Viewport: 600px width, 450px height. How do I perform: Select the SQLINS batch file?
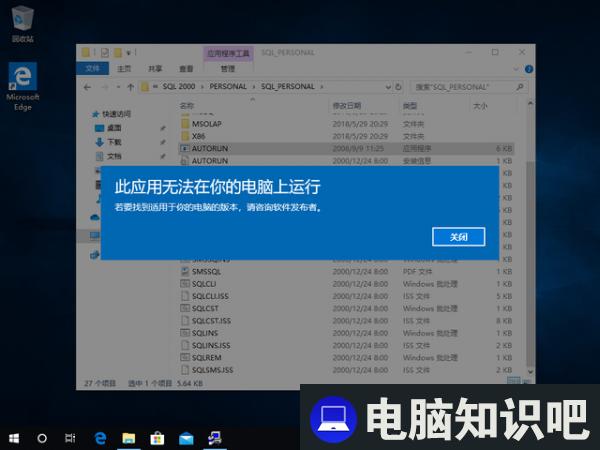[346, 333]
